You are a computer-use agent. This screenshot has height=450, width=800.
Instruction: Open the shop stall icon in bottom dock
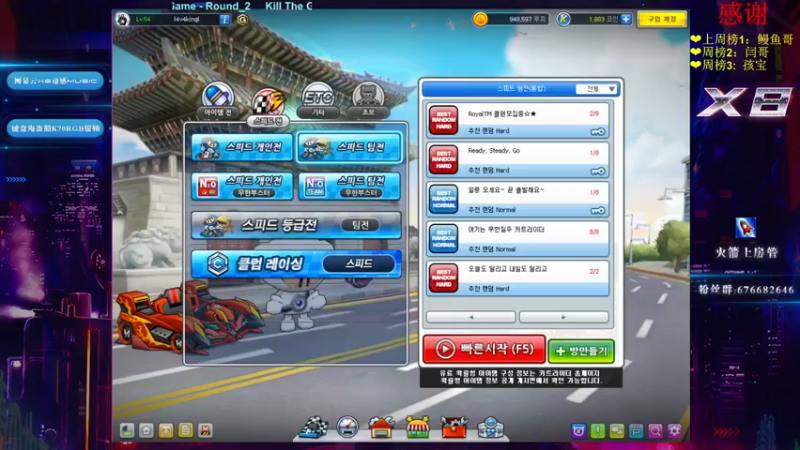(x=417, y=428)
